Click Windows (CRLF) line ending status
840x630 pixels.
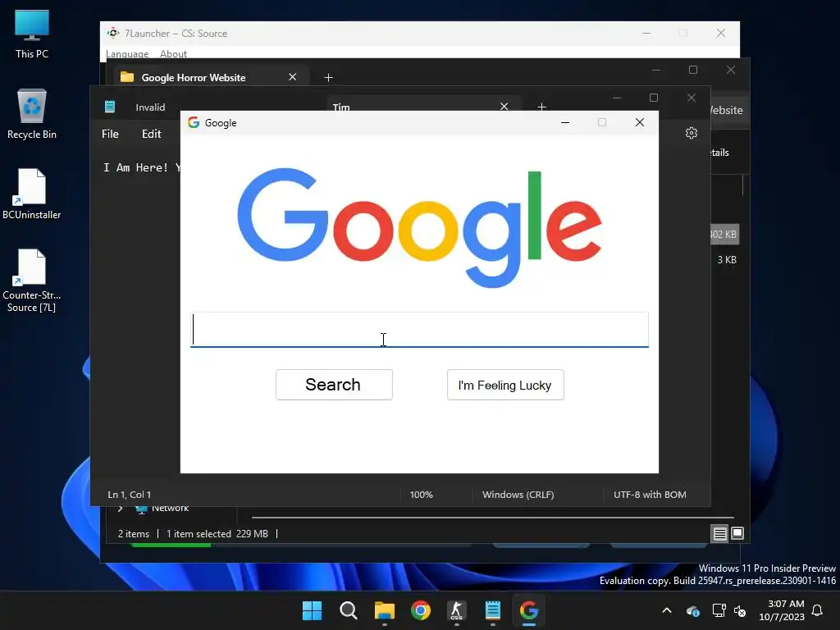518,495
